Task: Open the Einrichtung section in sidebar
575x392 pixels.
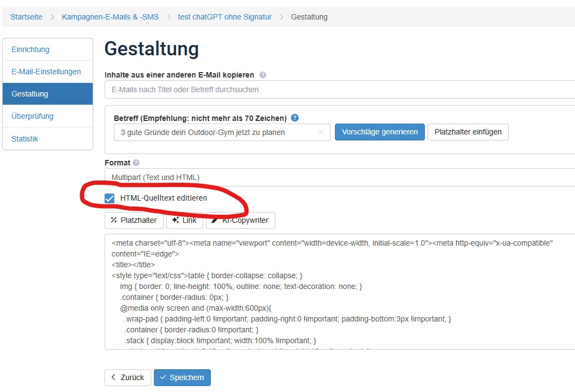Action: click(x=30, y=49)
